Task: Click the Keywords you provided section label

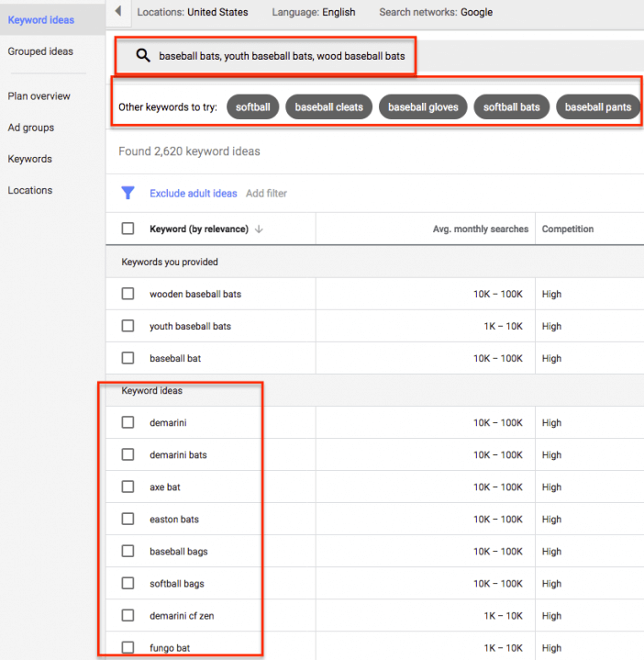Action: tap(170, 262)
